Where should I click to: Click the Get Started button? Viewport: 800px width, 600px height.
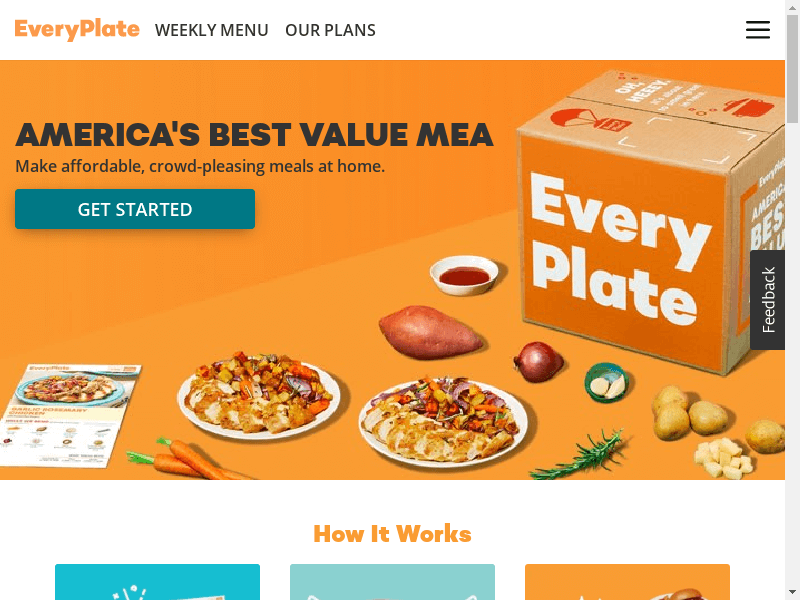coord(135,209)
